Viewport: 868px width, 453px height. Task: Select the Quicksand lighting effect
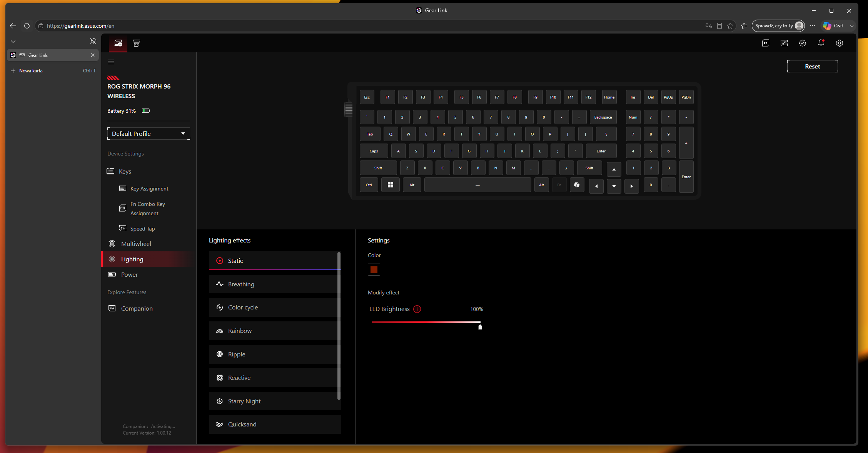(275, 424)
